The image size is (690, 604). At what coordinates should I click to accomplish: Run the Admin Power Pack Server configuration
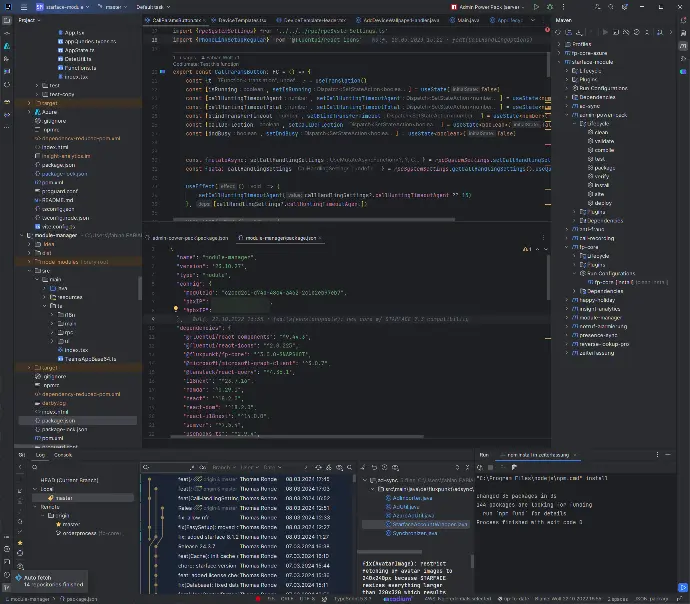tap(536, 7)
